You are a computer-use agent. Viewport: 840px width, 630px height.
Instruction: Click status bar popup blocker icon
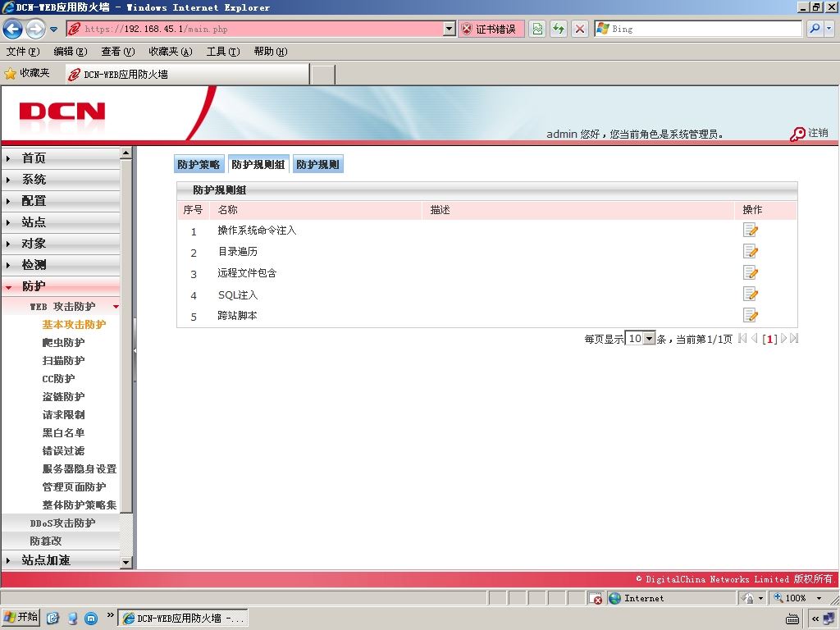[x=595, y=598]
